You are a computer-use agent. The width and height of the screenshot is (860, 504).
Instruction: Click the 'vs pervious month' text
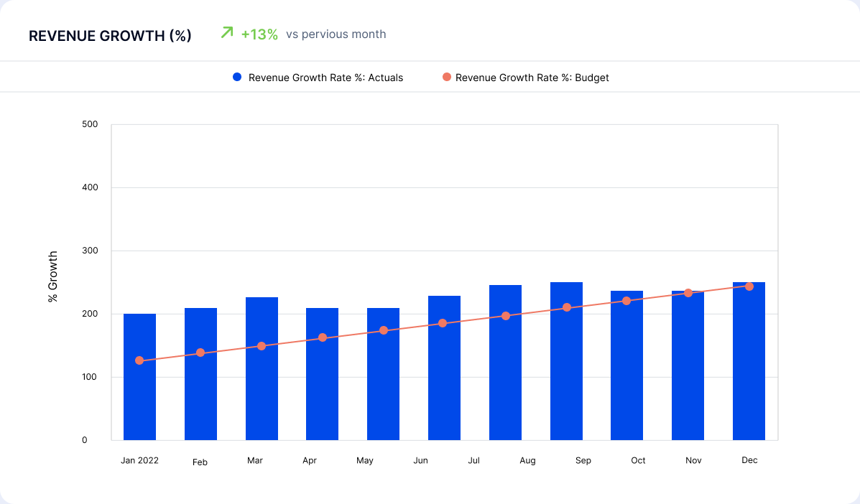coord(336,34)
